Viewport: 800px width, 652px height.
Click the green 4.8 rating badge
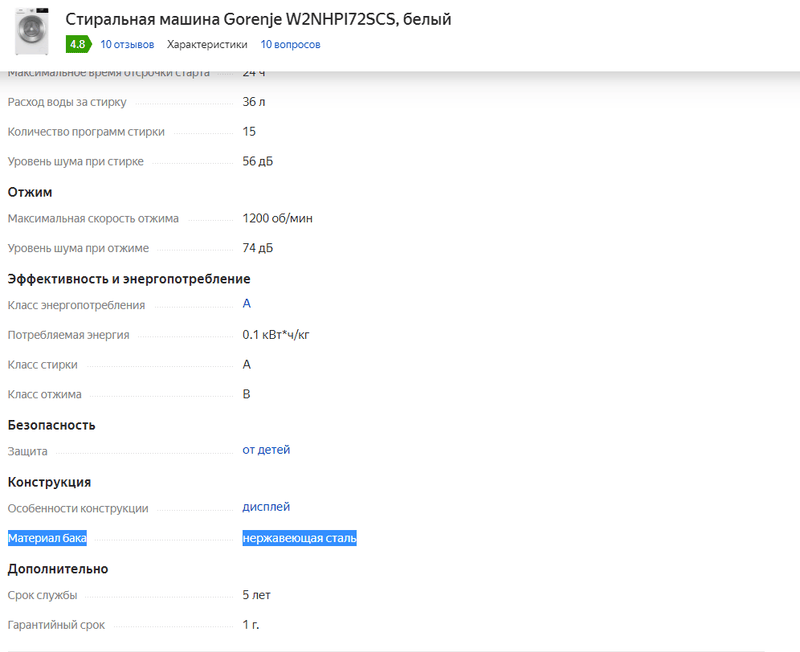click(77, 44)
